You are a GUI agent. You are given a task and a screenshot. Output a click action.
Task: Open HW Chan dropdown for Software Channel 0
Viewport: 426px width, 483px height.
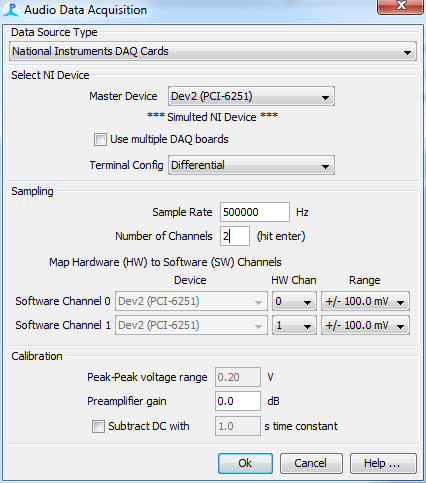click(x=294, y=301)
